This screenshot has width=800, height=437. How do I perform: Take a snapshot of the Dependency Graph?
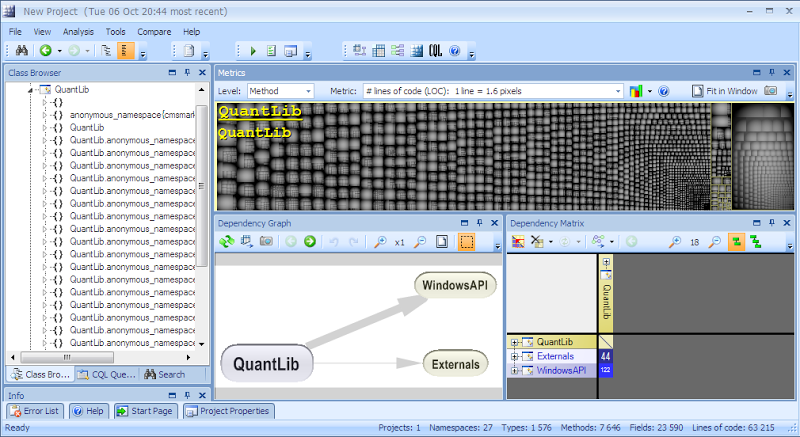click(x=266, y=241)
